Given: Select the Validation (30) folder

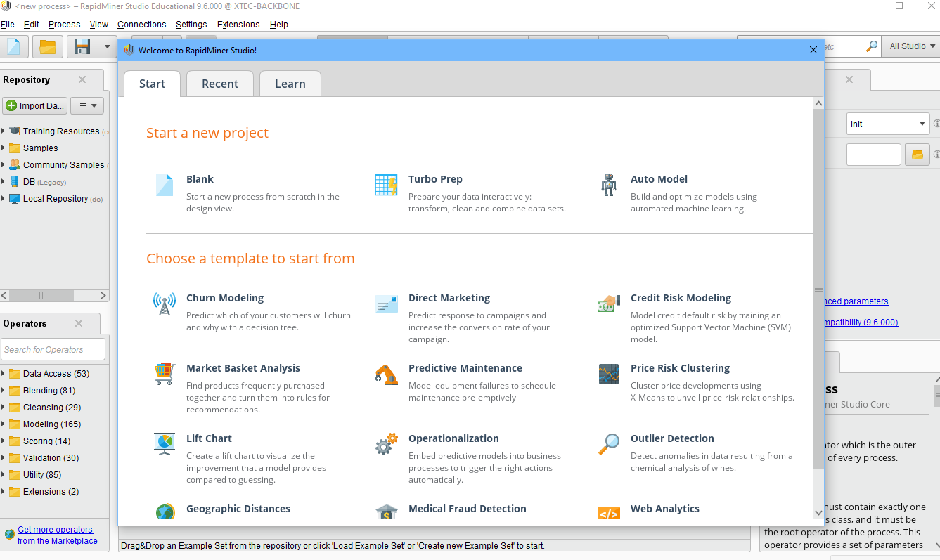Looking at the screenshot, I should click(44, 458).
